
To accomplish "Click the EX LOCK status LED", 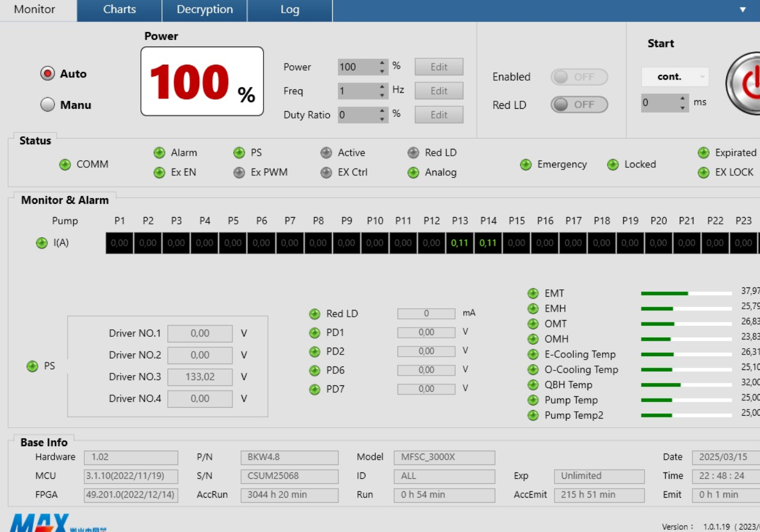I will point(704,172).
